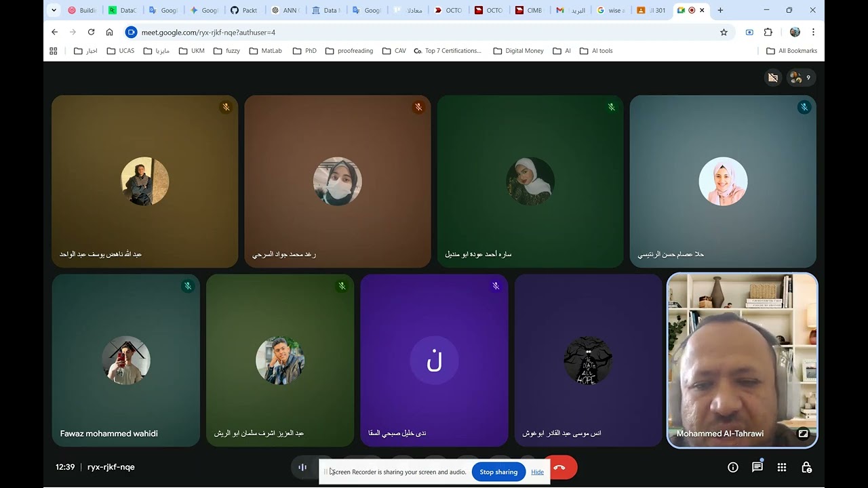Hide the screen sharing notification bar
Image resolution: width=868 pixels, height=488 pixels.
click(537, 472)
